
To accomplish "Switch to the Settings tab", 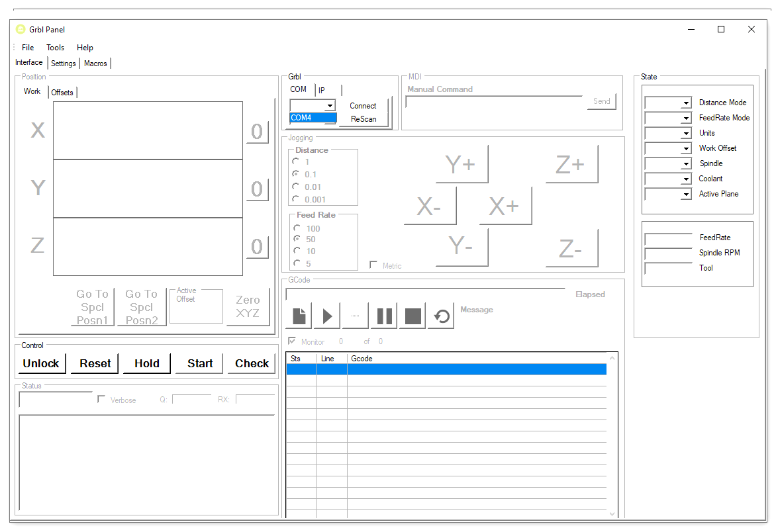I will coord(64,64).
